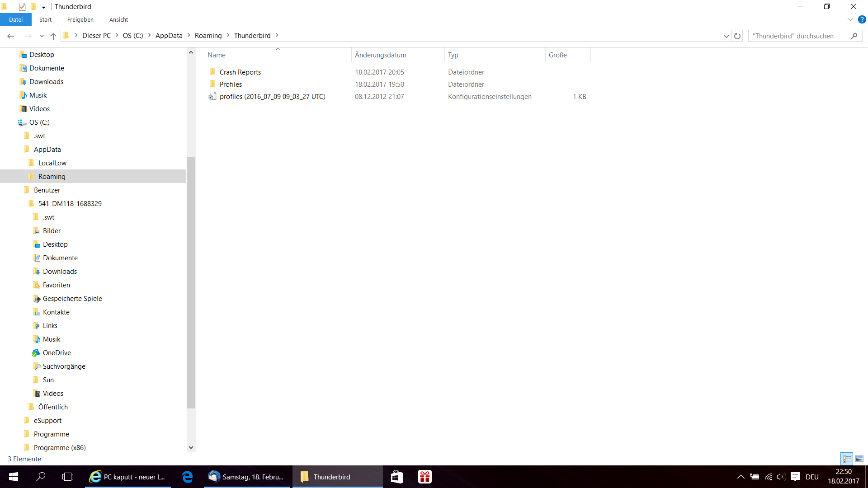
Task: Customize Quick Access Toolbar dropdown arrow
Action: coord(43,7)
